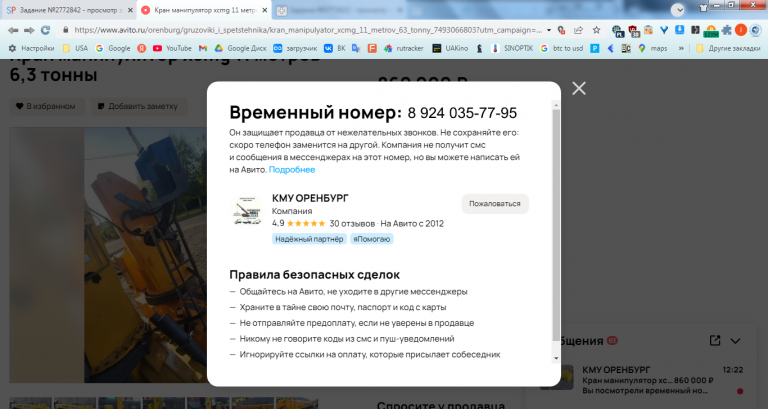The image size is (768, 409).
Task: Open the 'загрузчик' bookmark
Action: (295, 48)
